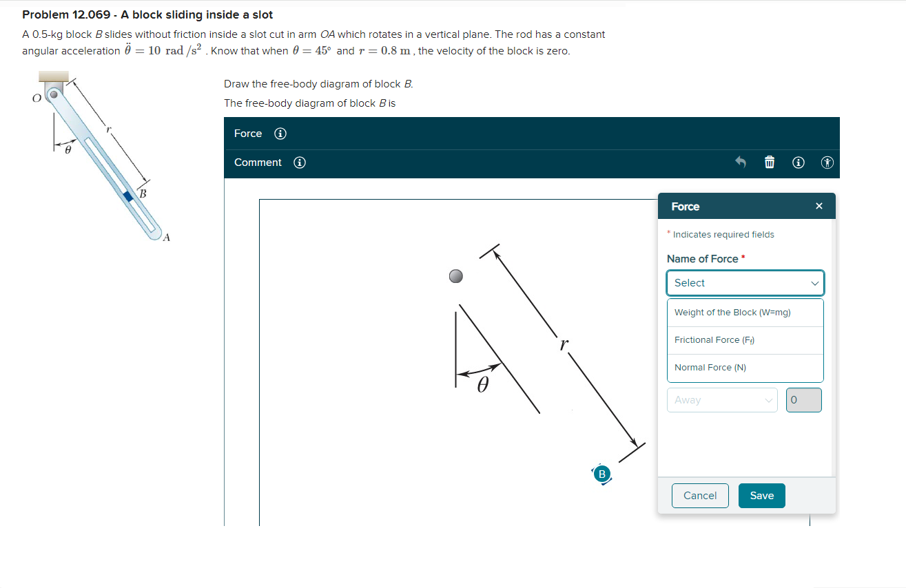Click the angle theta label on the diagram
Screen dimensions: 906x588
click(x=482, y=384)
